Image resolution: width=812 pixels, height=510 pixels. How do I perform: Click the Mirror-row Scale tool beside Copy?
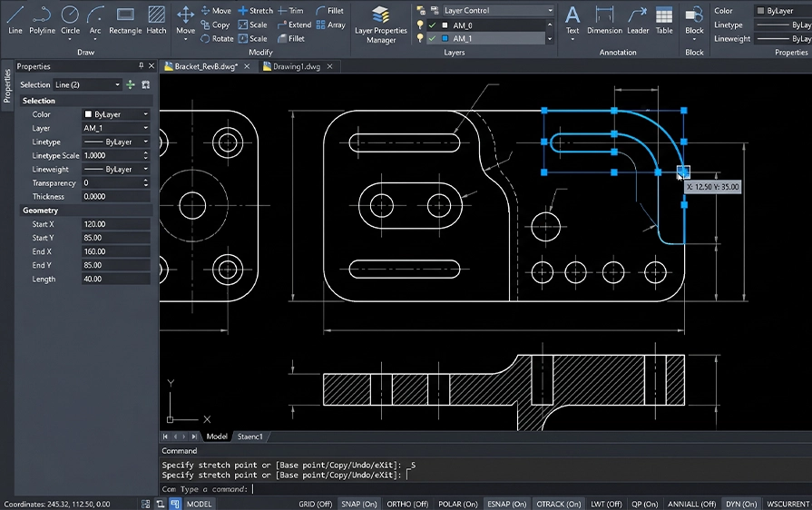253,25
